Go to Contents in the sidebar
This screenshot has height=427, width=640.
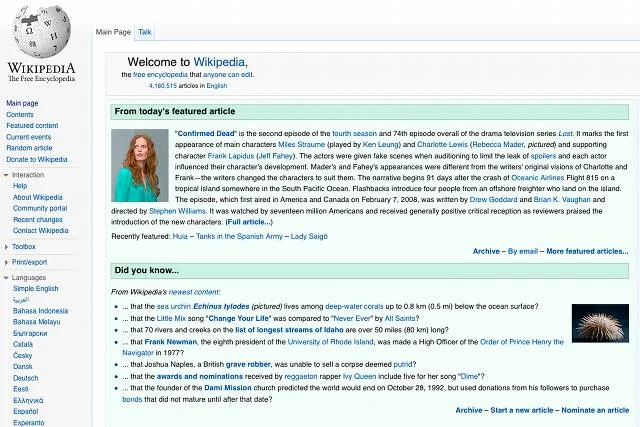20,115
